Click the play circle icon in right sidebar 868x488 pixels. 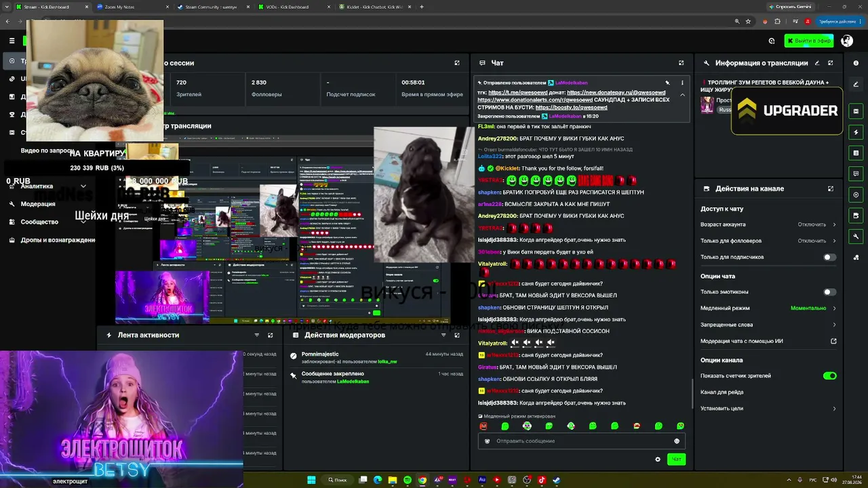point(856,195)
